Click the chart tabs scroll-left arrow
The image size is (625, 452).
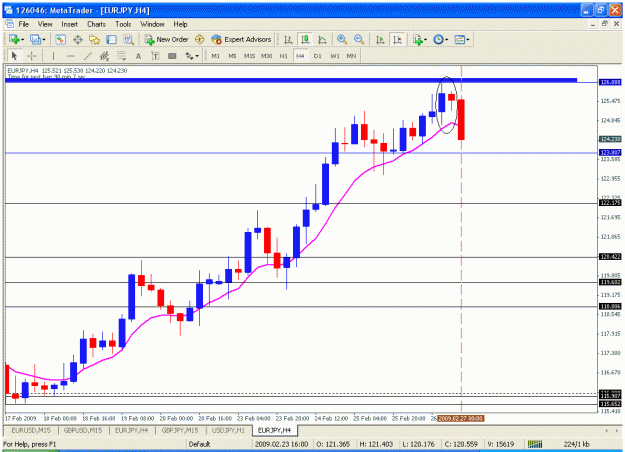point(607,430)
